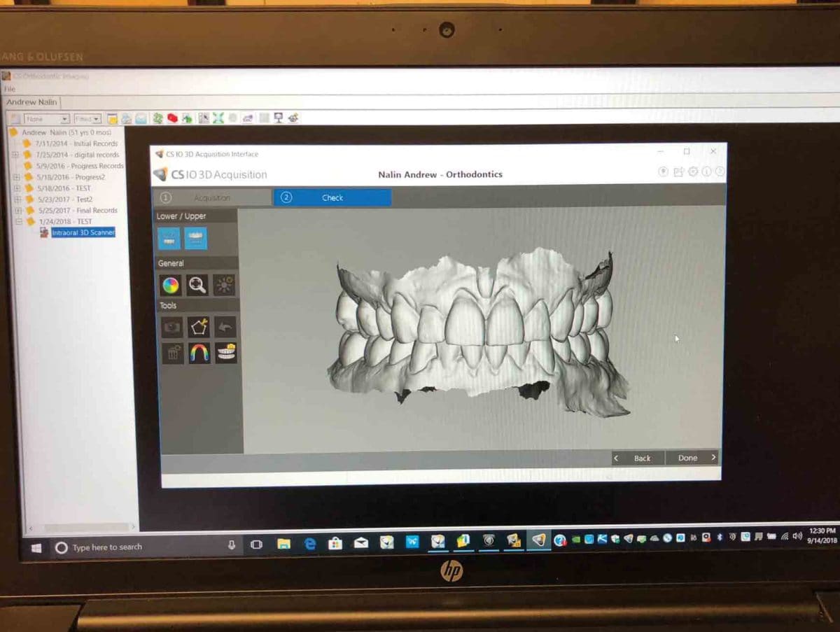Image resolution: width=840 pixels, height=632 pixels.
Task: Click the undo arrow tool
Action: [x=225, y=327]
